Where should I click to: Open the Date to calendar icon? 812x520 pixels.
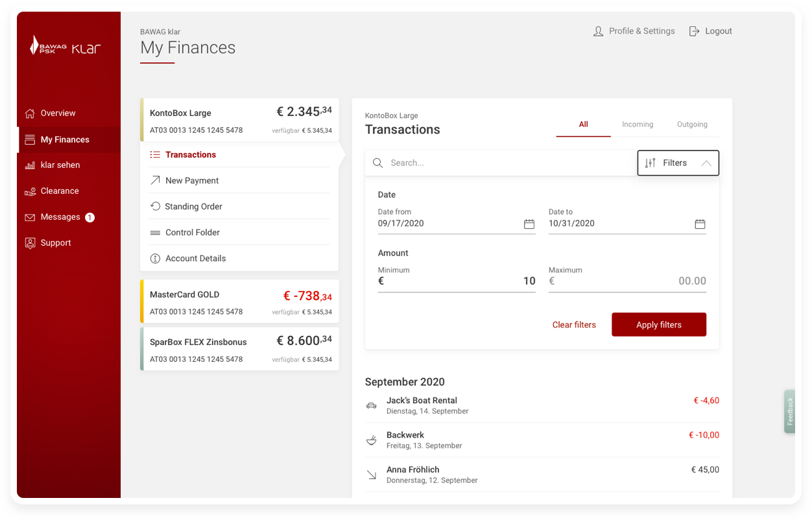tap(700, 224)
